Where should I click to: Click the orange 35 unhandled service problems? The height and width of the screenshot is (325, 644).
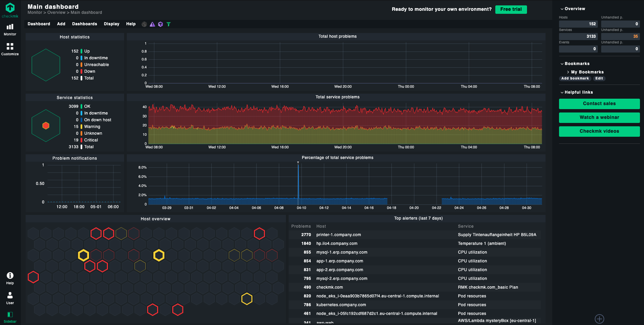click(620, 36)
